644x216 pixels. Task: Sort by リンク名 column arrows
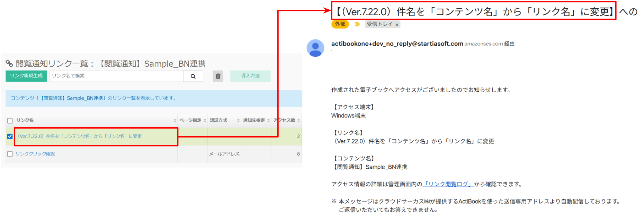[175, 121]
